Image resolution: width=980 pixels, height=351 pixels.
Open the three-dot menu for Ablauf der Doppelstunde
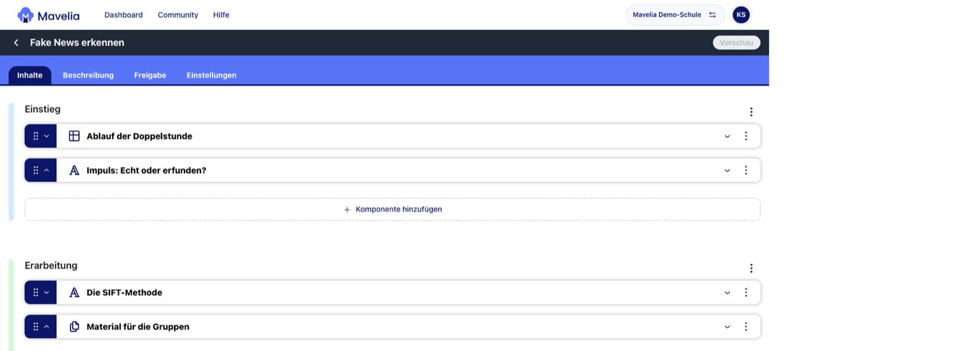coord(745,136)
